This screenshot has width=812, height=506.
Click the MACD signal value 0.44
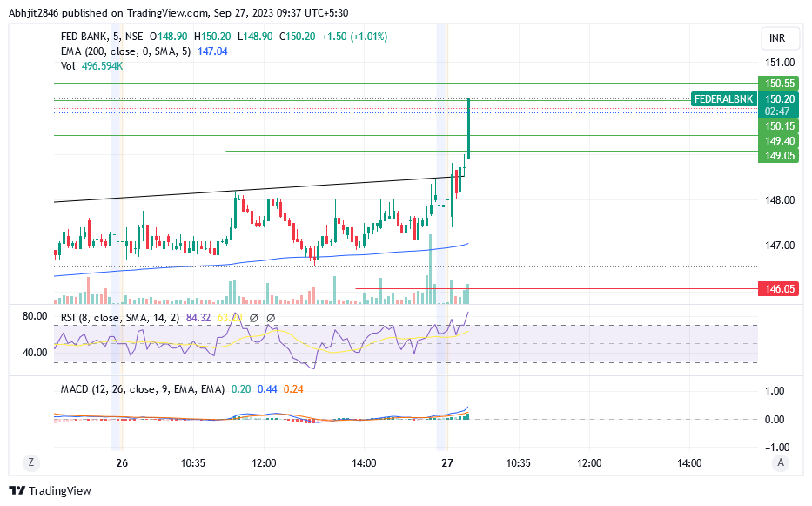pos(267,388)
